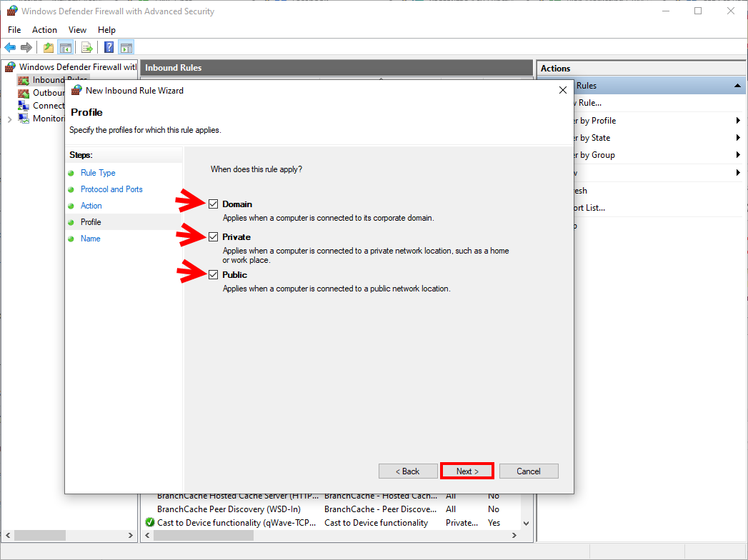Open the Filter by Group submenu arrow
This screenshot has height=560, width=748.
(x=738, y=155)
